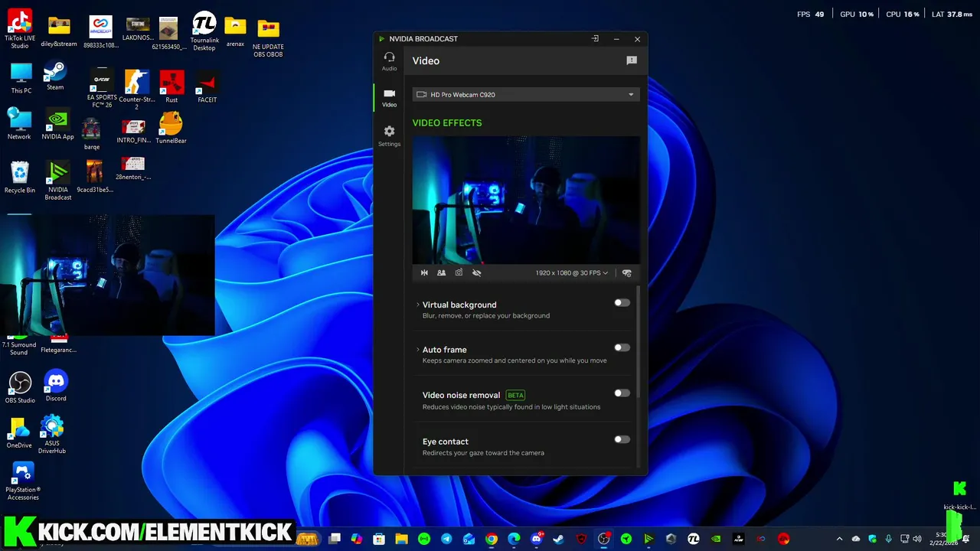The image size is (980, 551).
Task: Select the Video tab in sidebar
Action: click(x=389, y=98)
